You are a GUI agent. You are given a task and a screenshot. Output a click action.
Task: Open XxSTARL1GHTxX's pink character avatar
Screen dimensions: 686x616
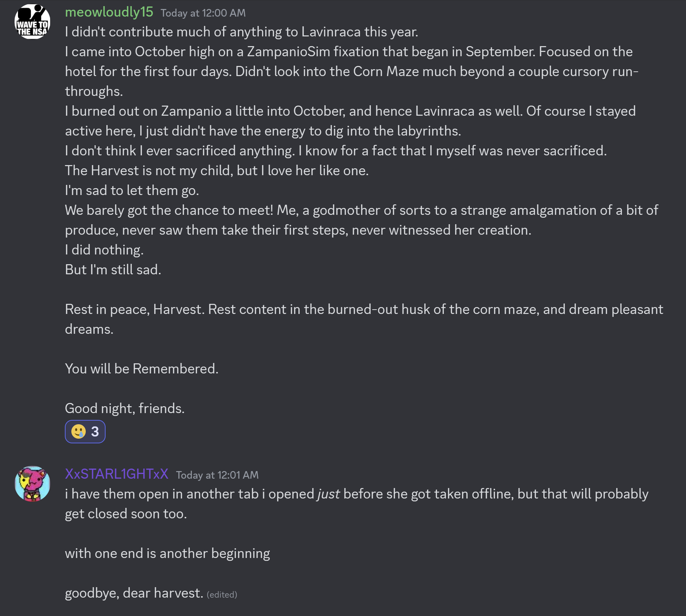pos(32,483)
